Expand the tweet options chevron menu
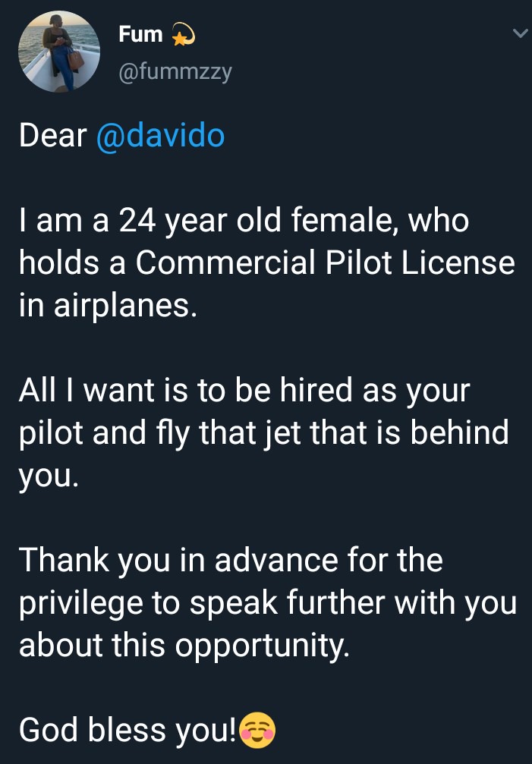Viewport: 532px width, 764px height. (520, 33)
